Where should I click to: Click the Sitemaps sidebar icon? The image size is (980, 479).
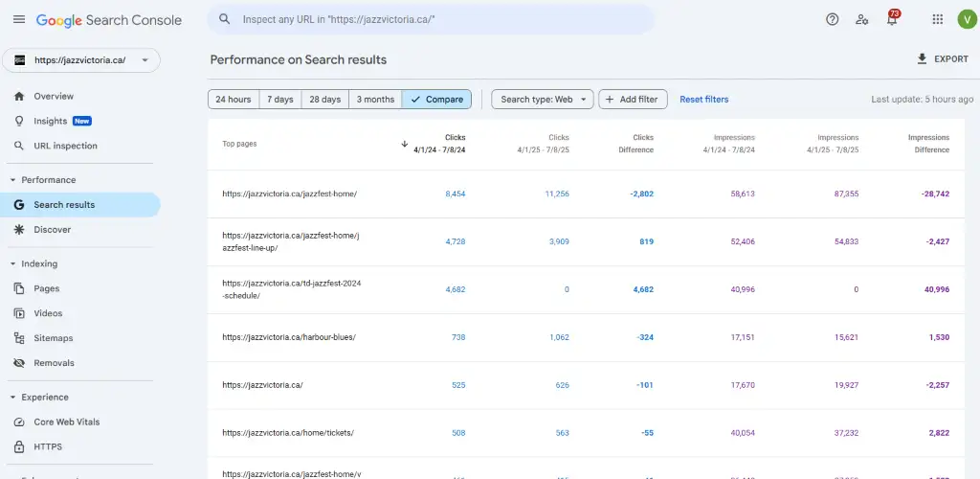(x=19, y=338)
